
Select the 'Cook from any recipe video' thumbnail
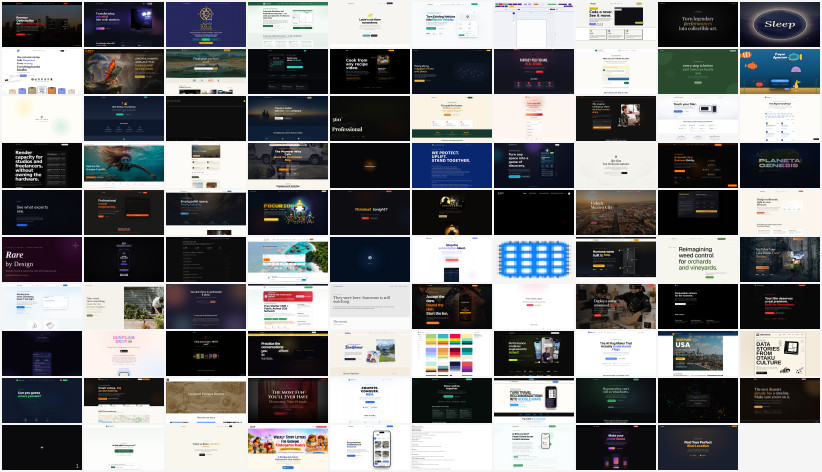[x=370, y=71]
